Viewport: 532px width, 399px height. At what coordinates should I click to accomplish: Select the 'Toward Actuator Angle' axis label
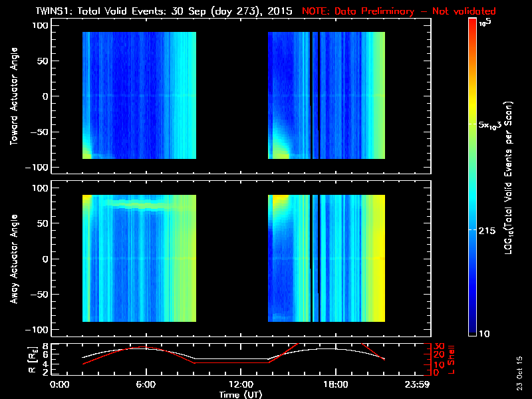coord(14,96)
